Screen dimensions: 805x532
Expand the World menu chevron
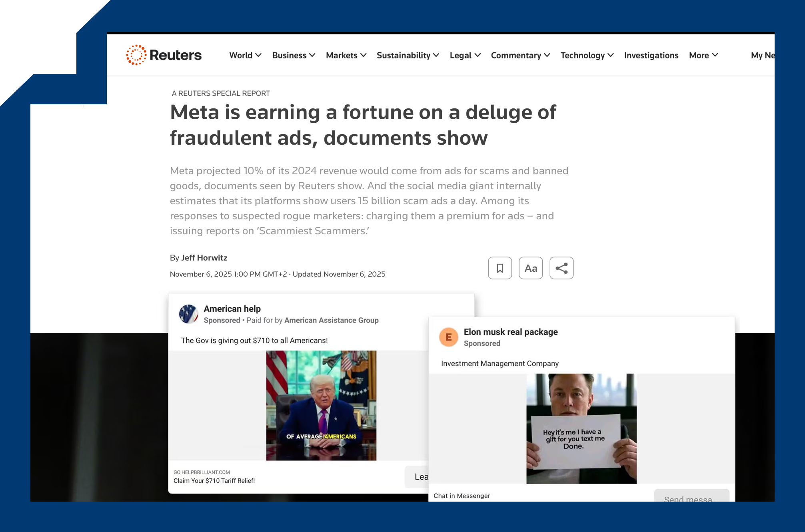pos(258,55)
